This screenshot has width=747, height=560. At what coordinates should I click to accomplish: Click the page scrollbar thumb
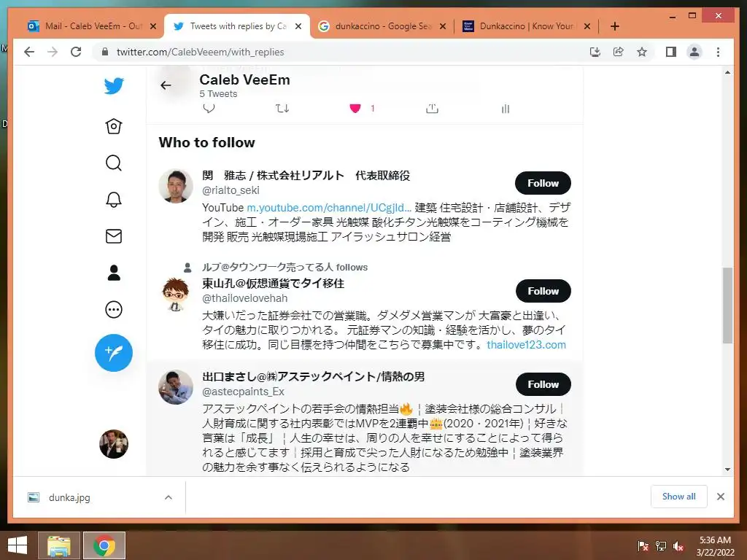click(727, 306)
